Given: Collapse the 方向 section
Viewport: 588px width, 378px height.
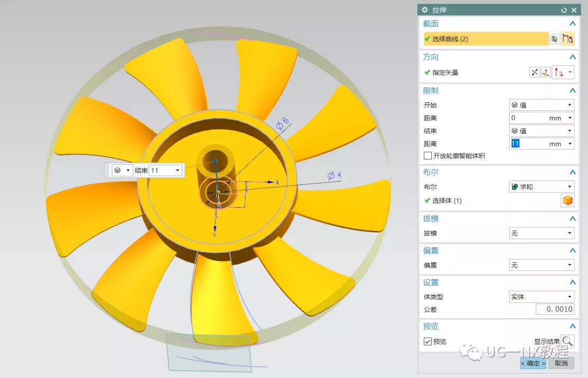Looking at the screenshot, I should 573,57.
